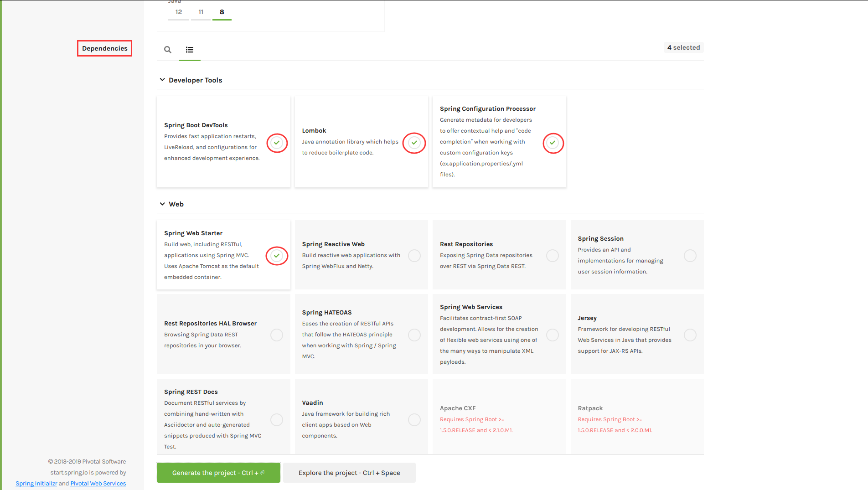Open the Pivotal Web Services link

point(98,484)
